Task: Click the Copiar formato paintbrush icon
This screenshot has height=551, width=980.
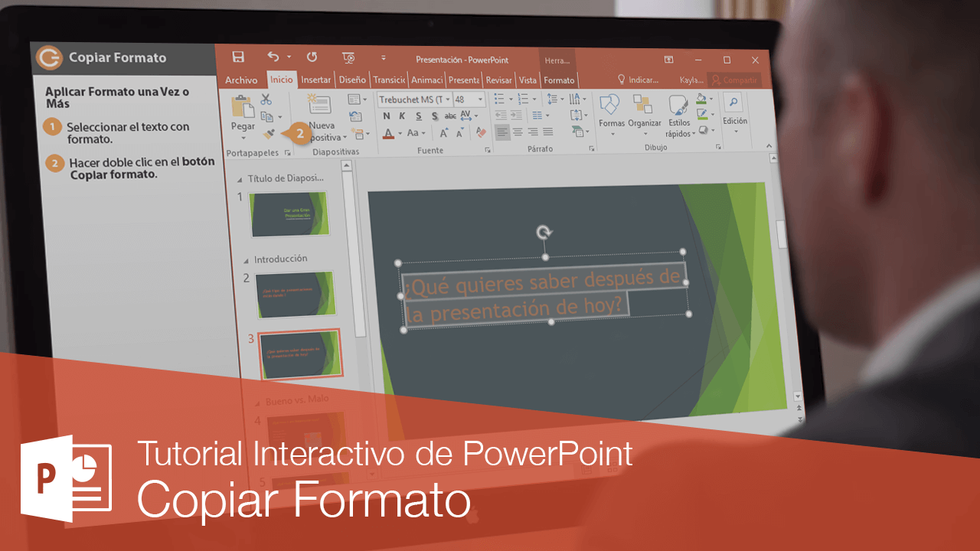Action: pyautogui.click(x=269, y=135)
